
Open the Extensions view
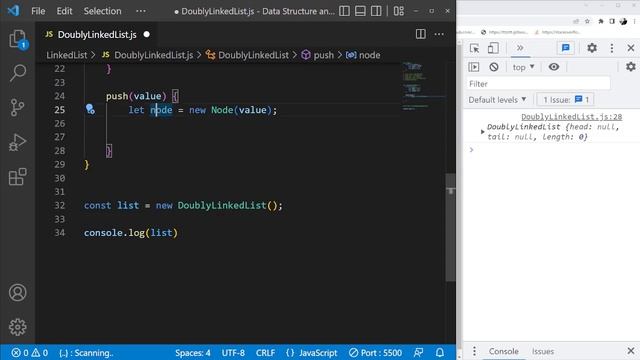(x=18, y=177)
